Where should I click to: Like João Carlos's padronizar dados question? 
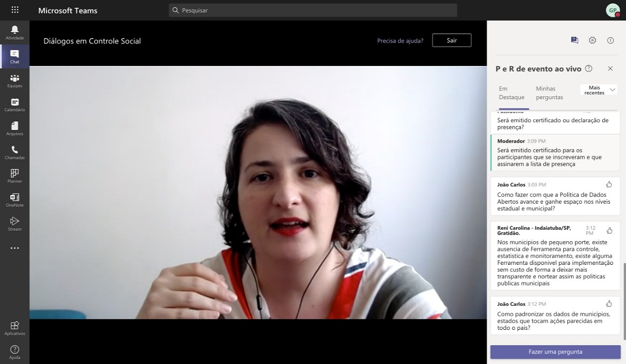tap(609, 304)
